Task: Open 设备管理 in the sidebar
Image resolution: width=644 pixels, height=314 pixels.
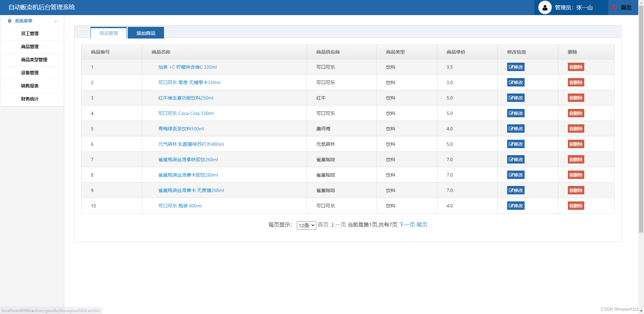Action: coord(30,73)
